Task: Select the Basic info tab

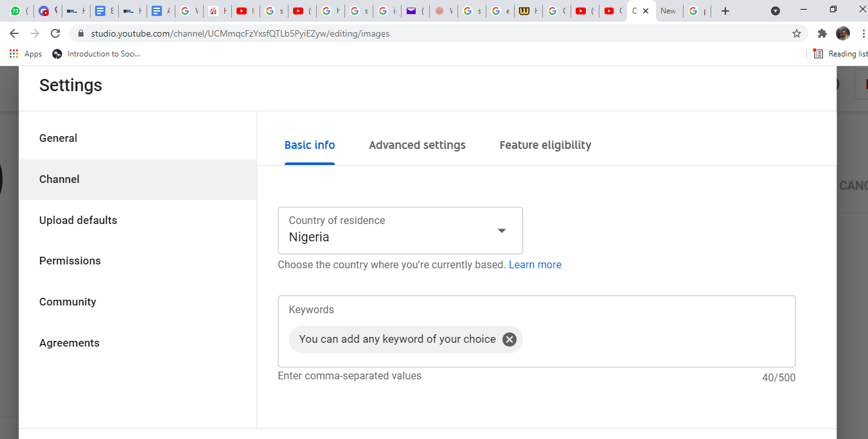Action: point(310,145)
